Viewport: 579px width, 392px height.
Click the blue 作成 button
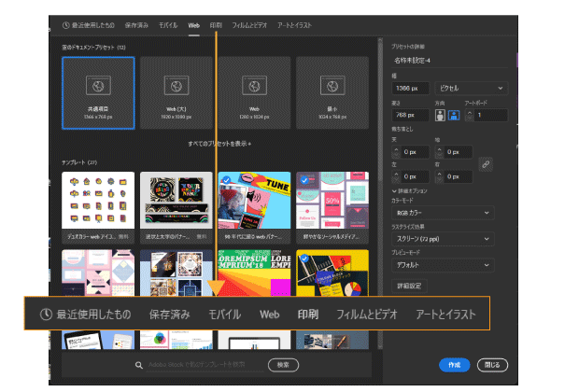pyautogui.click(x=454, y=365)
